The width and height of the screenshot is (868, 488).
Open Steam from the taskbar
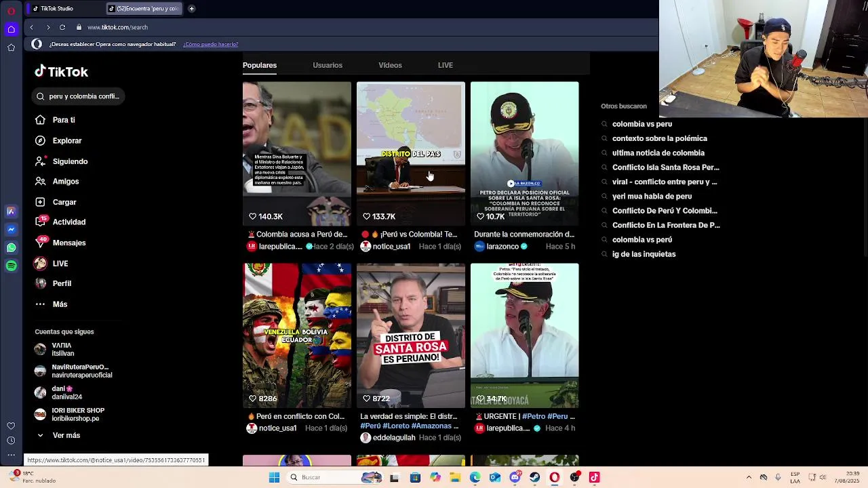534,477
